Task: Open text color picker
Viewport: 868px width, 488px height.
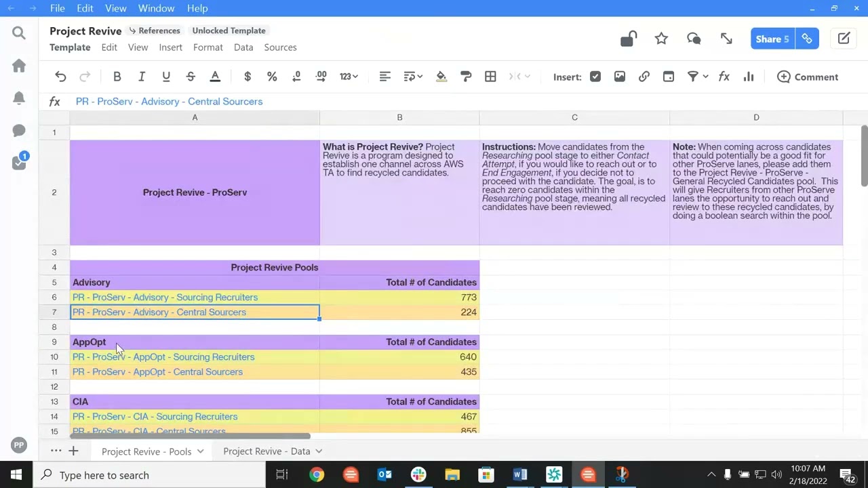Action: click(x=215, y=77)
